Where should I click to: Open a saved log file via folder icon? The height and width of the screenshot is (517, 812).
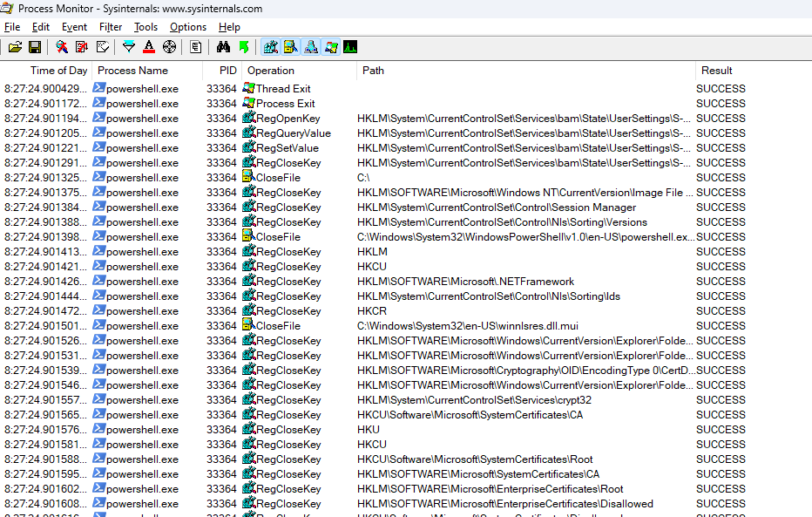[x=15, y=47]
